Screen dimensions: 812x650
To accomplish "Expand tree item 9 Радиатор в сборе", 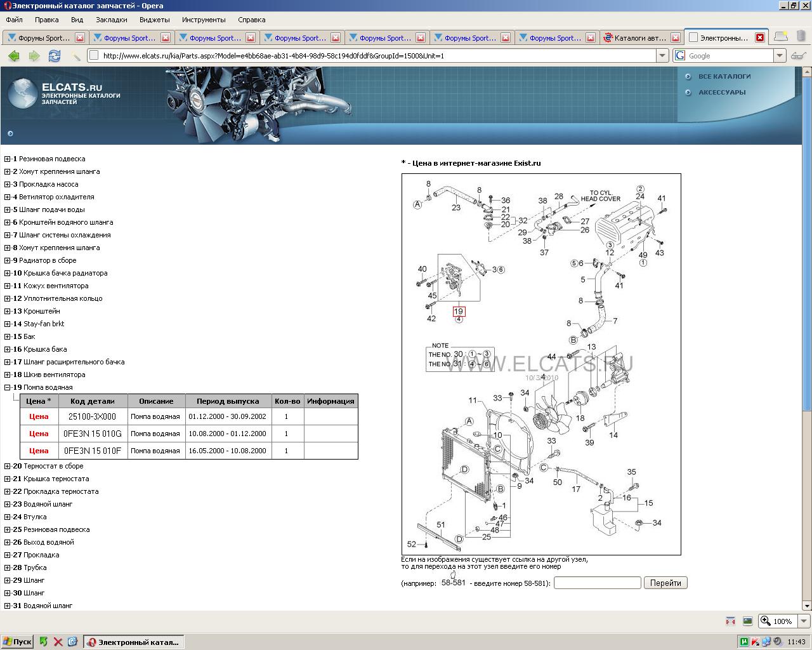I will [7, 260].
